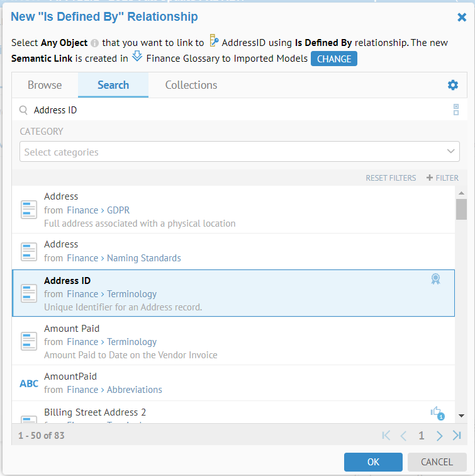Click the thumbs-up endorsement icon on Billing Street Address 2
This screenshot has height=476, width=475.
(x=437, y=412)
